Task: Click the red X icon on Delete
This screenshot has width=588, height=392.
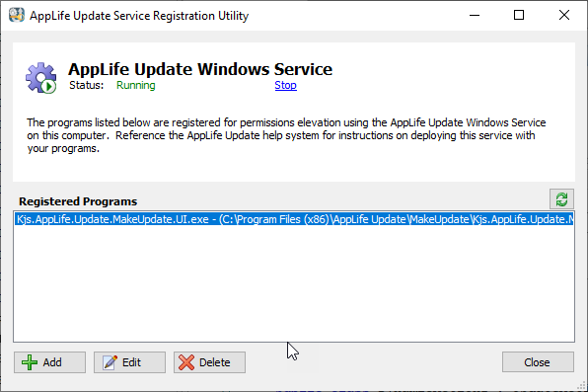Action: coord(186,362)
